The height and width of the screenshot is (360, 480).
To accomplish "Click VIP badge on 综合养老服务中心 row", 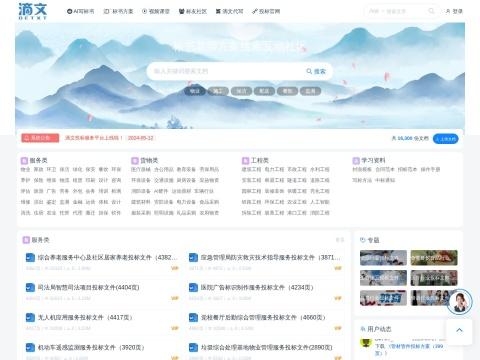I will pos(175,268).
